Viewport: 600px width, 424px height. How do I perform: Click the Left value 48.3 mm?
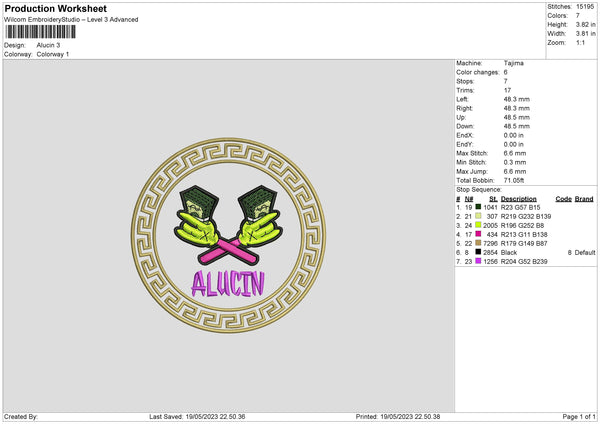(517, 99)
